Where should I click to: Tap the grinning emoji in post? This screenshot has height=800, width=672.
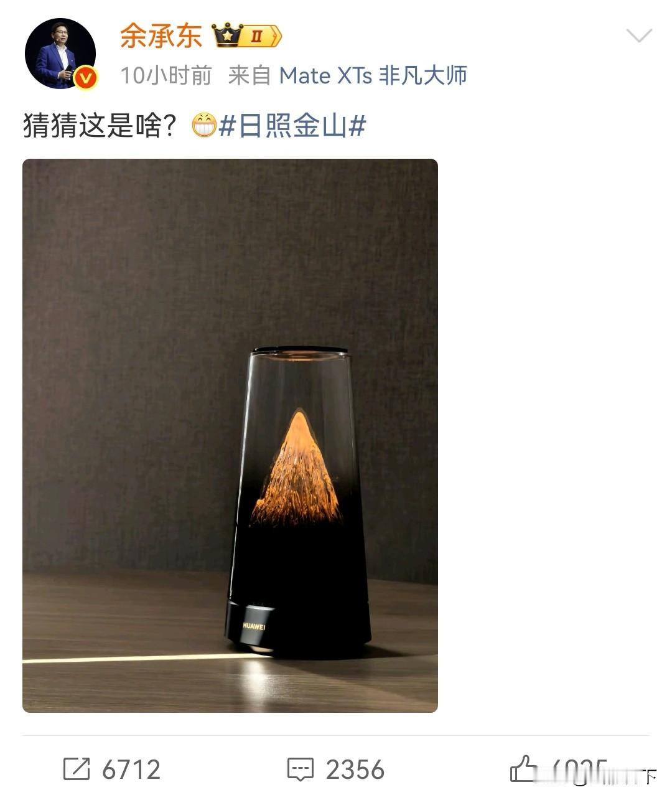tap(203, 126)
